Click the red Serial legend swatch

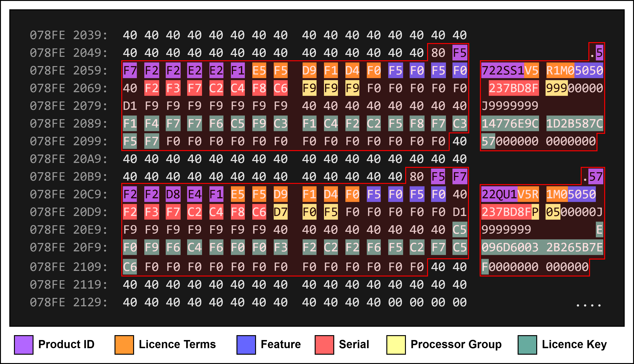click(324, 345)
